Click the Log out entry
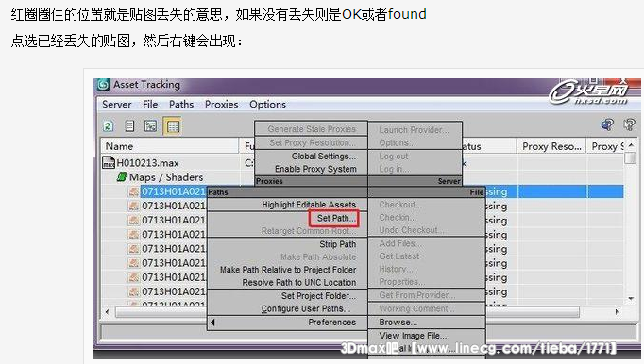This screenshot has height=364, width=644. coord(394,156)
